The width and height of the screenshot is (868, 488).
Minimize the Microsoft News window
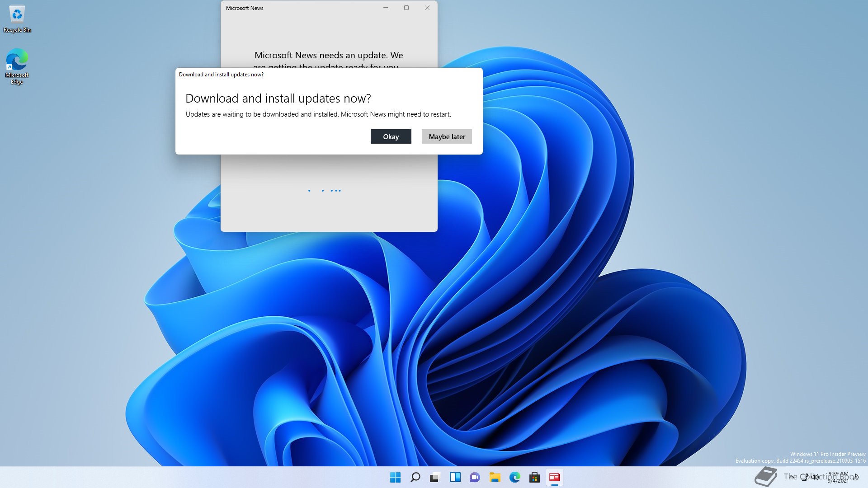point(385,8)
